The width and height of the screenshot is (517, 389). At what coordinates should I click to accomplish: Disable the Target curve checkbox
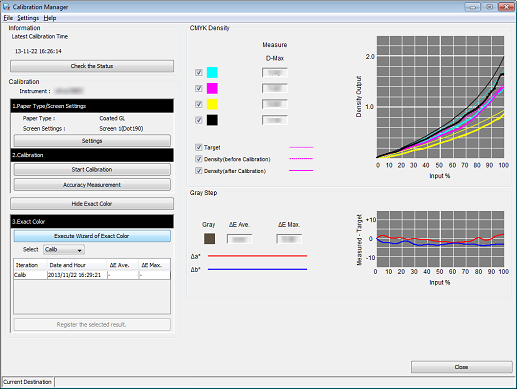[x=199, y=147]
